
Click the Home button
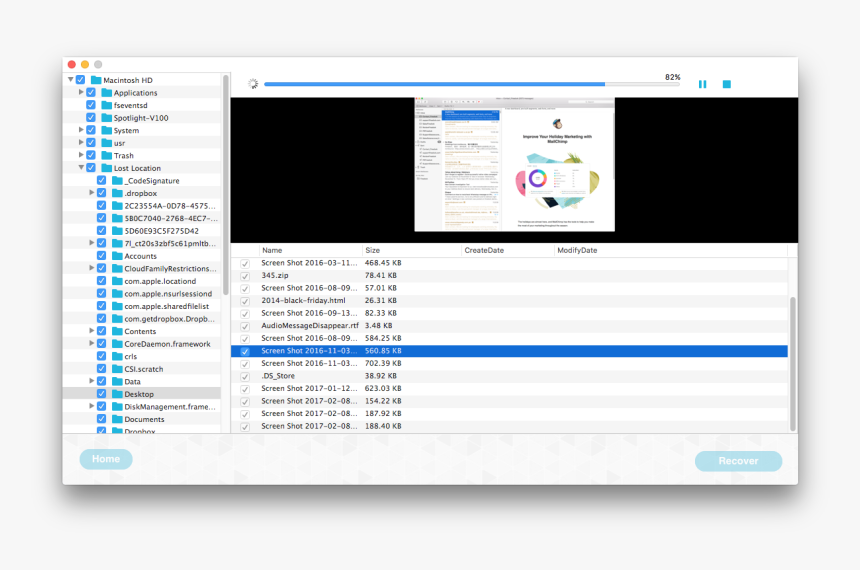pyautogui.click(x=106, y=459)
